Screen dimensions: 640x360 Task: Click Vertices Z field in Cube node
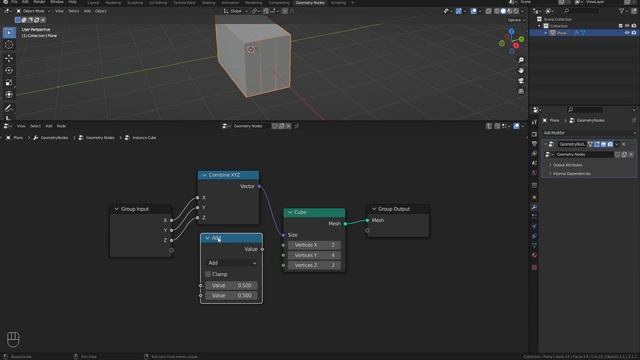pyautogui.click(x=314, y=265)
